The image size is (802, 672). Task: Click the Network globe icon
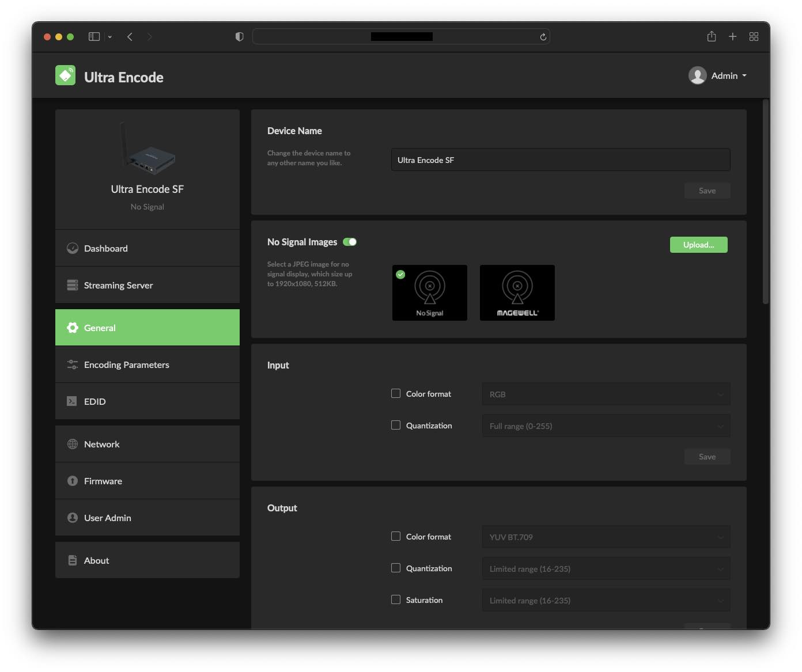[x=73, y=444]
